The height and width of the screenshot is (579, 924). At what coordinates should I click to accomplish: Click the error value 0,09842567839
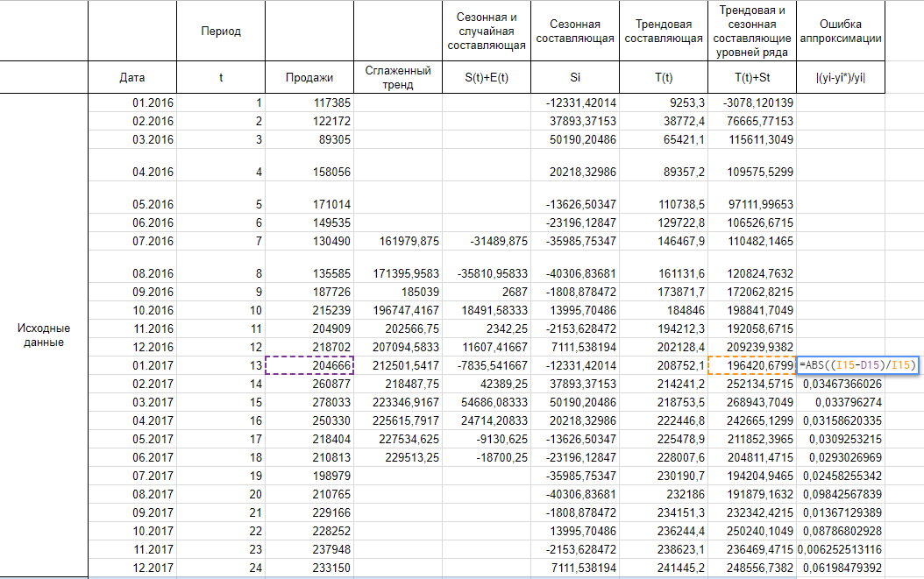[x=840, y=494]
